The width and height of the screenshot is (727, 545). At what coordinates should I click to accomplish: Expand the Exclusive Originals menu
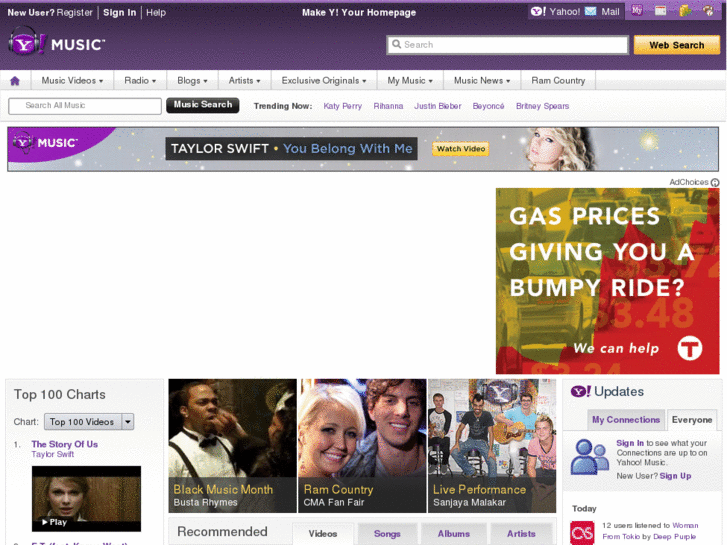(324, 81)
